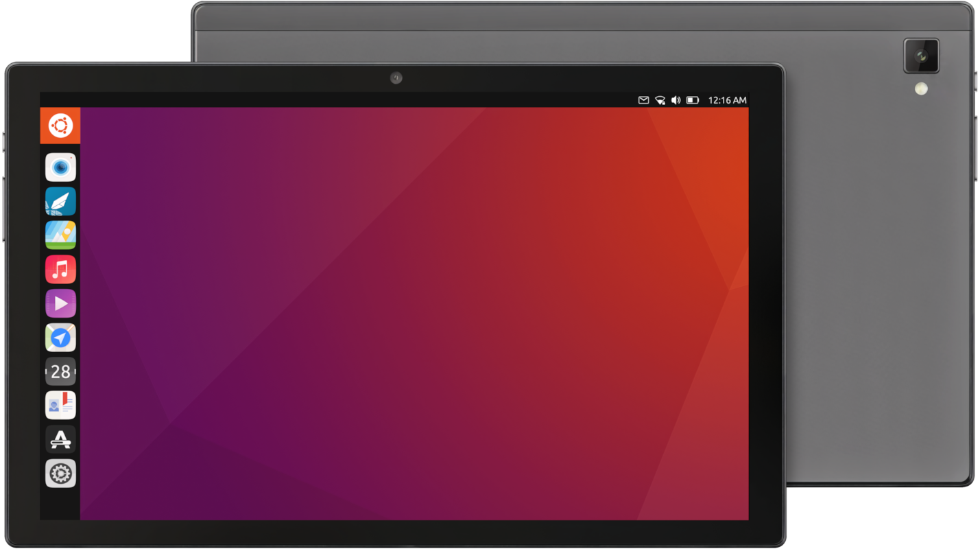Click the front webcam on top bezel
The height and width of the screenshot is (549, 980).
click(396, 78)
